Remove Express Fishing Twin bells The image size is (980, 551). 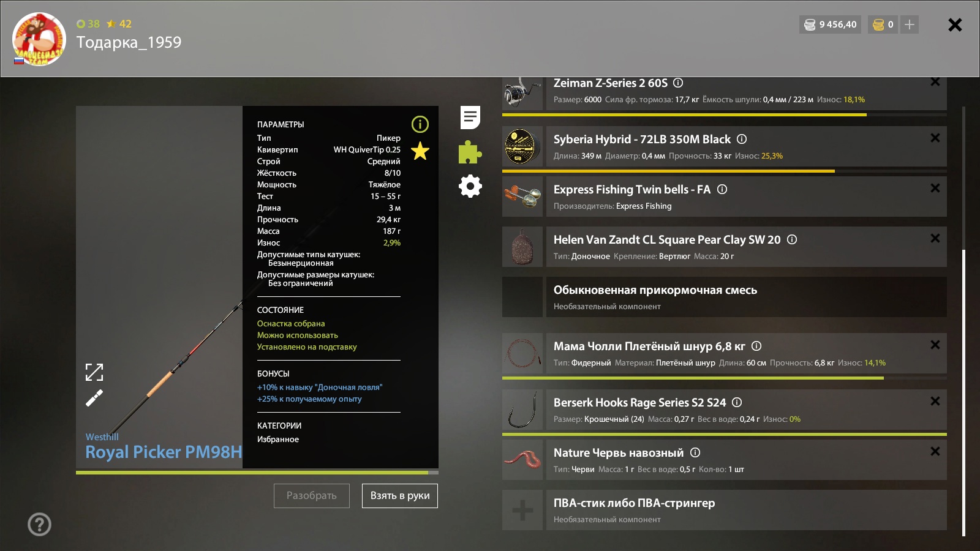tap(935, 188)
